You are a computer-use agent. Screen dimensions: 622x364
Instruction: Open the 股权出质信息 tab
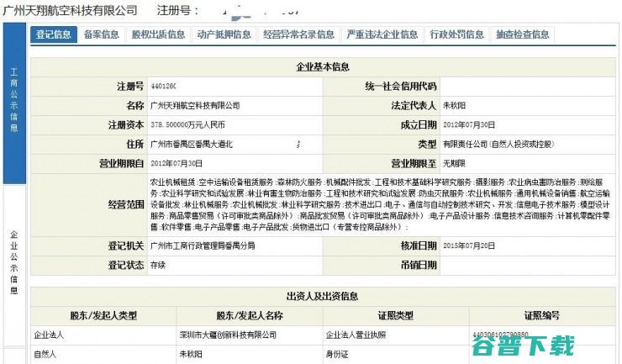pos(158,34)
